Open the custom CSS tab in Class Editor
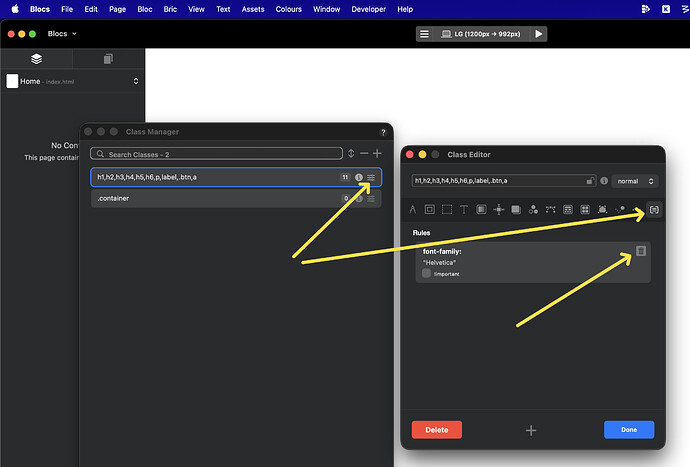 click(654, 210)
